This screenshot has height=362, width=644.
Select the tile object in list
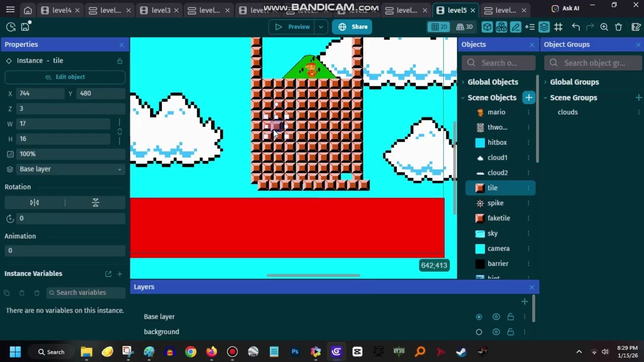pyautogui.click(x=500, y=188)
